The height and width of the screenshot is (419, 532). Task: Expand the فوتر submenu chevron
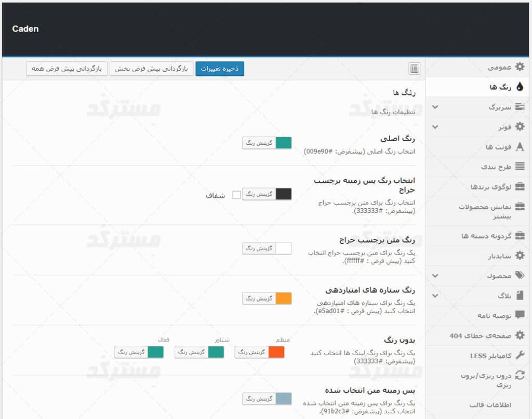pyautogui.click(x=435, y=127)
